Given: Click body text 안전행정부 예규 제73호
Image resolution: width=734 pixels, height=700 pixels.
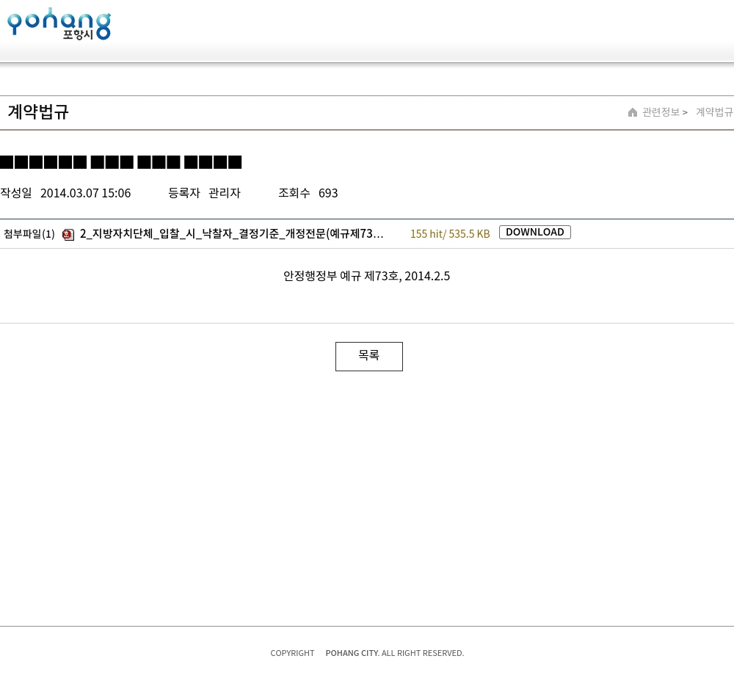Looking at the screenshot, I should [366, 276].
